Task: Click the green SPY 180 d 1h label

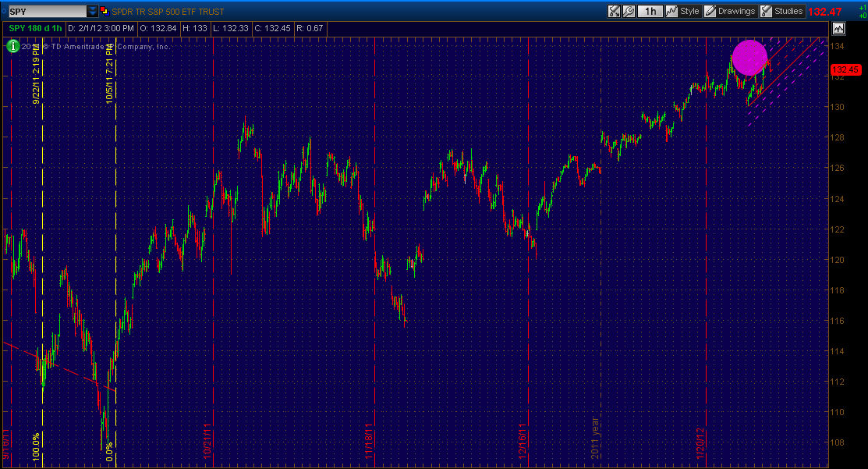Action: click(35, 28)
